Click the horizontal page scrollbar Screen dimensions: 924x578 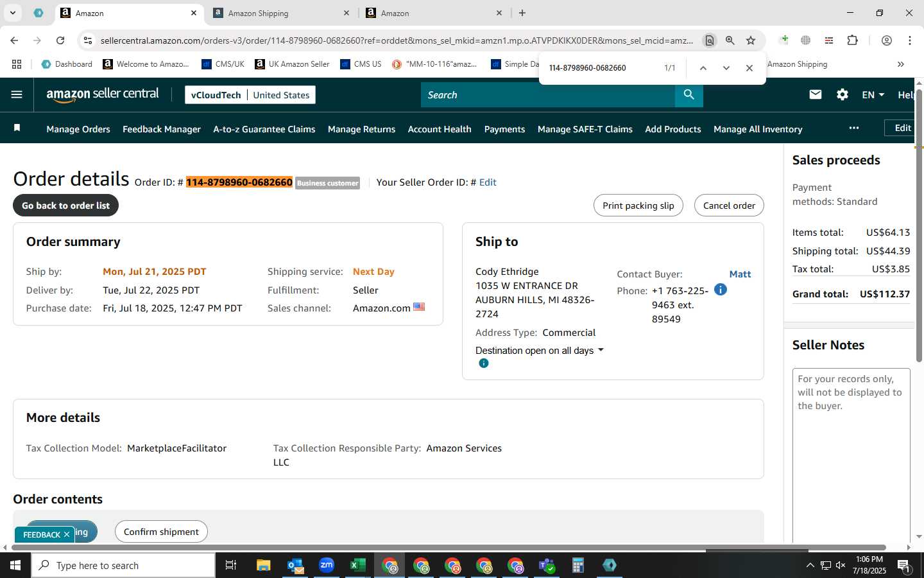(447, 548)
